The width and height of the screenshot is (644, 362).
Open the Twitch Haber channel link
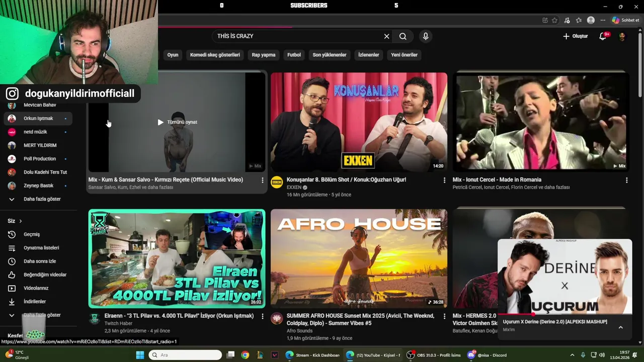click(119, 324)
